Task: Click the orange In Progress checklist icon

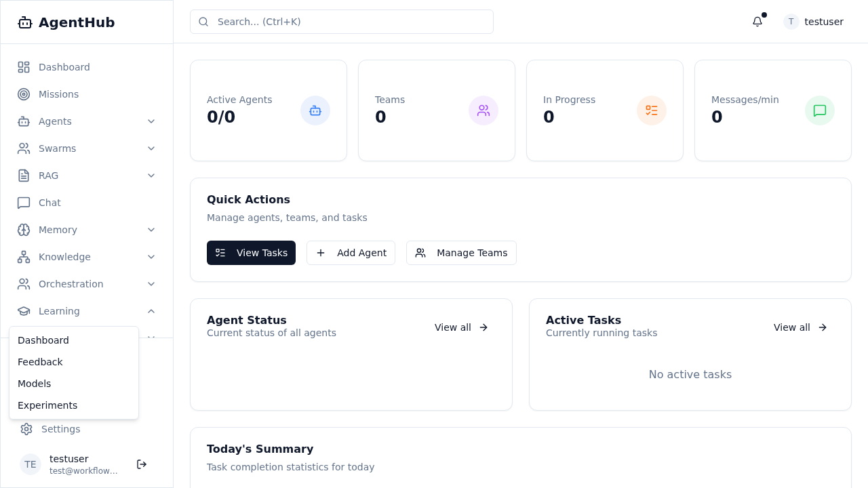Action: pos(652,110)
